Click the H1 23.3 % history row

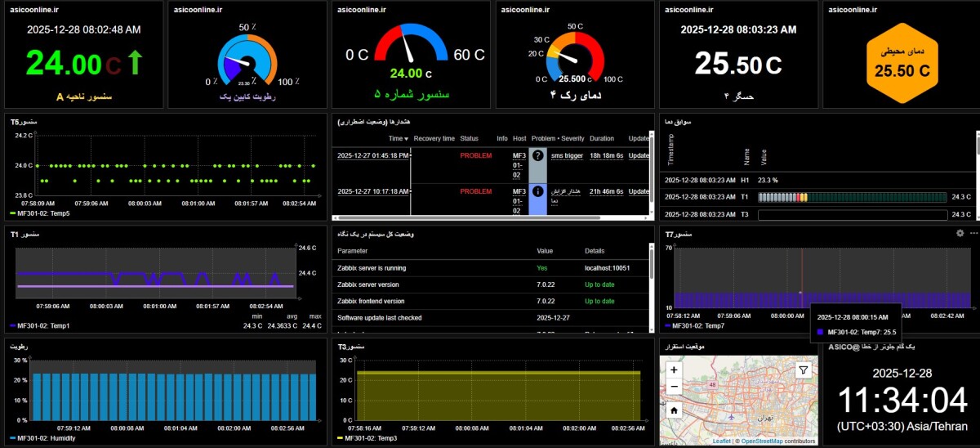point(818,179)
